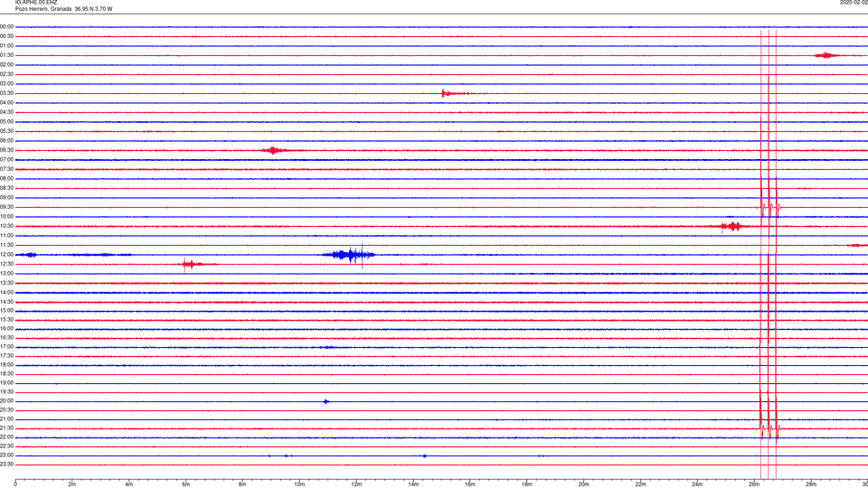Click the calibration pulses on the 21:30 trace
The image size is (868, 488).
pos(769,428)
